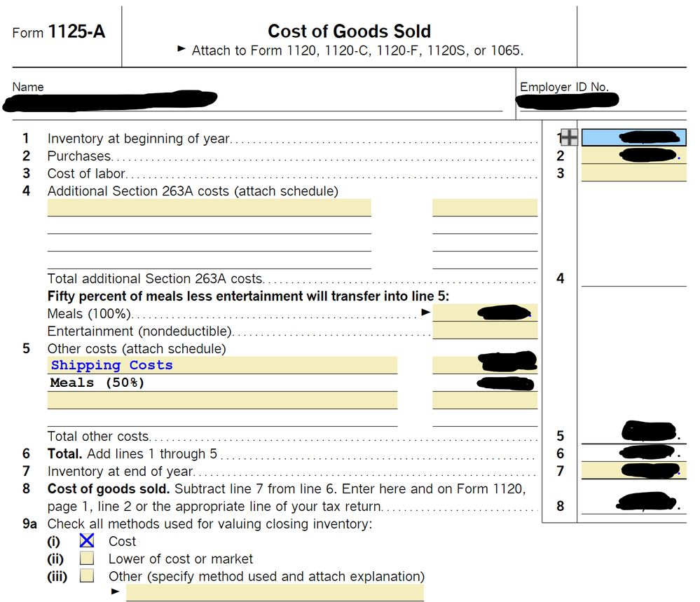Click the Meals (50%) description row
The image size is (700, 602).
click(x=221, y=383)
